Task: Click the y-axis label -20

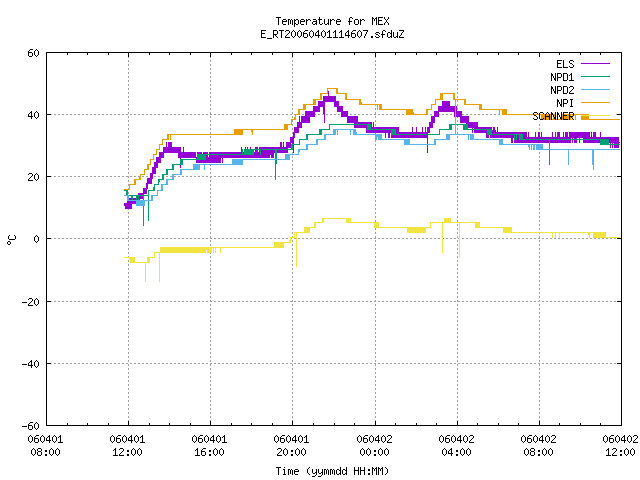Action: pyautogui.click(x=31, y=302)
